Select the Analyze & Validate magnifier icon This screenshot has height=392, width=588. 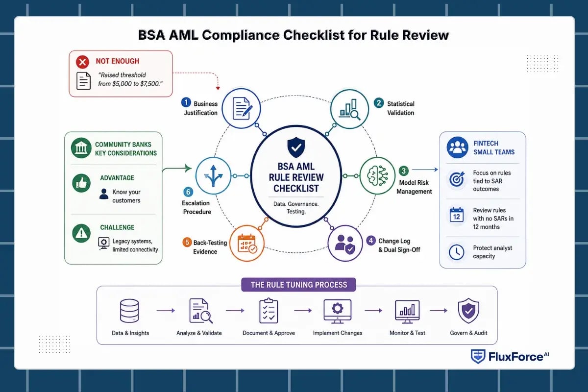click(x=200, y=311)
